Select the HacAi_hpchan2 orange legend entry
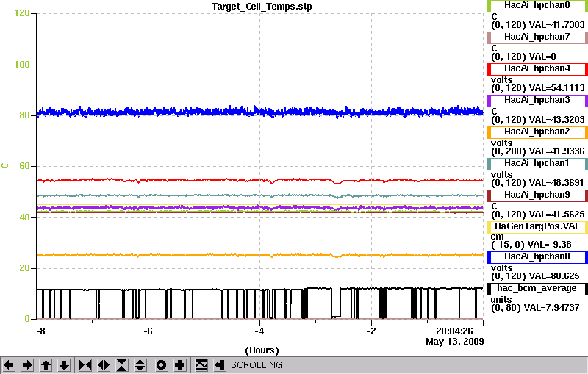Screen dimensions: 588x374 point(537,132)
